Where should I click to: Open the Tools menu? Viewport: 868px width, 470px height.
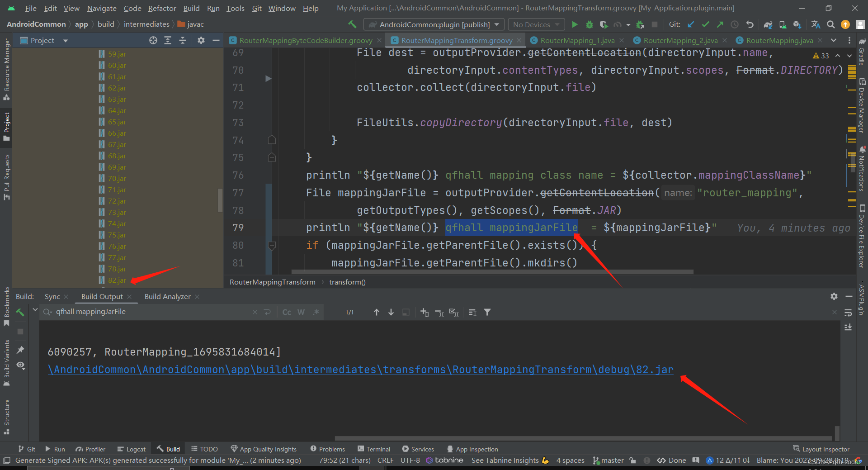point(235,8)
